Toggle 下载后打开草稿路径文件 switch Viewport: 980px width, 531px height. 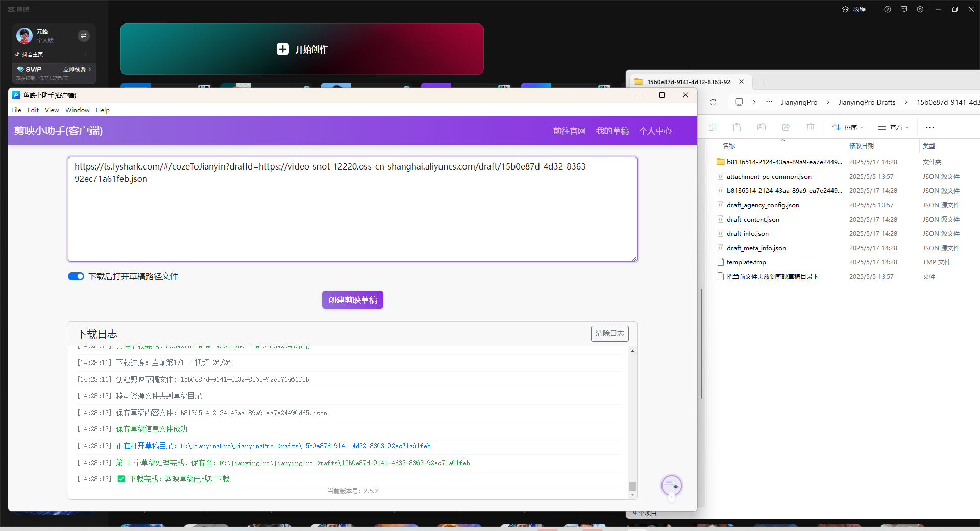(76, 276)
